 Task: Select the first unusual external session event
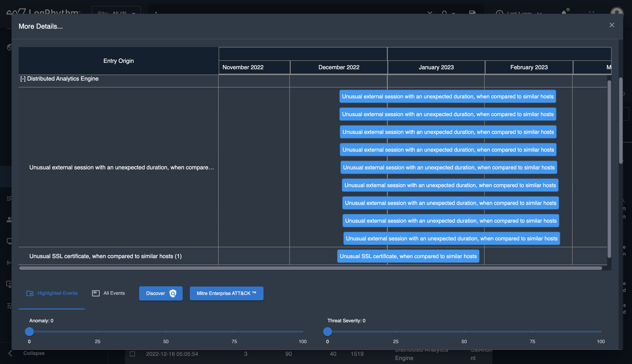(447, 97)
